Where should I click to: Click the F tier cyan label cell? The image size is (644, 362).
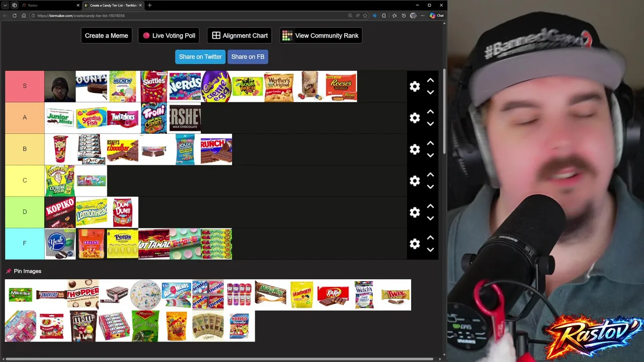click(25, 243)
